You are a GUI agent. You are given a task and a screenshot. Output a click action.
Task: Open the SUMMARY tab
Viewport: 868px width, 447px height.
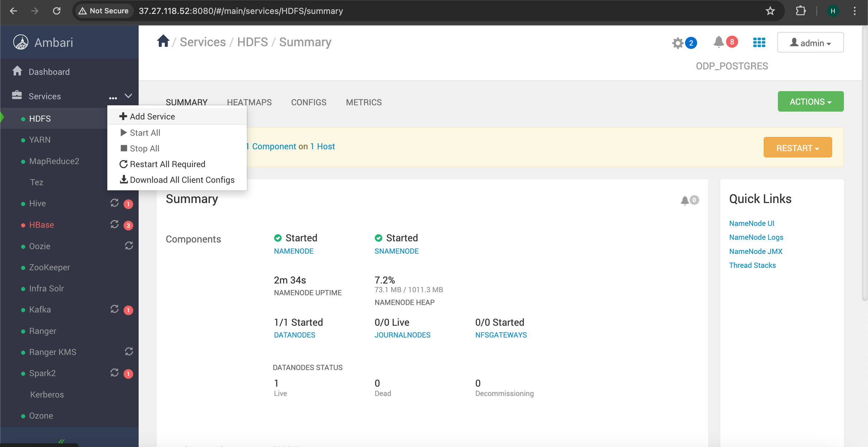point(187,102)
